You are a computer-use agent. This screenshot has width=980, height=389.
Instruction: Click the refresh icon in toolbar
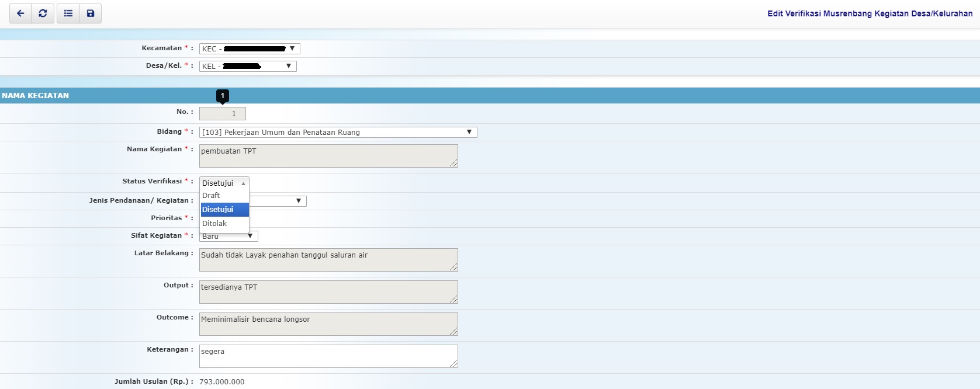coord(43,13)
